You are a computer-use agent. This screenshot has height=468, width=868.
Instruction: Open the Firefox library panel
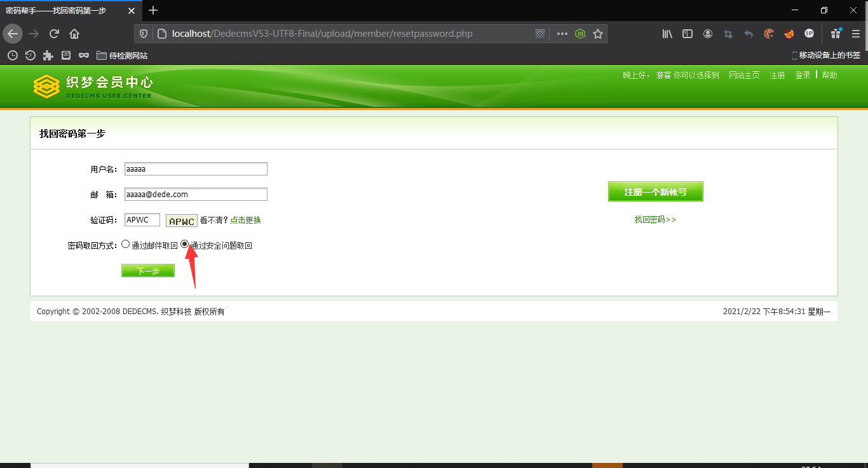[667, 34]
